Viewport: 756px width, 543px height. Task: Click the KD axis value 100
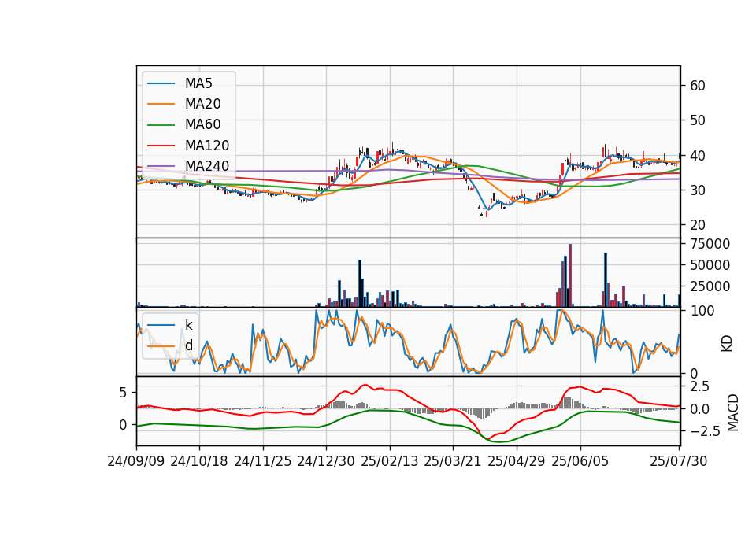(x=702, y=311)
